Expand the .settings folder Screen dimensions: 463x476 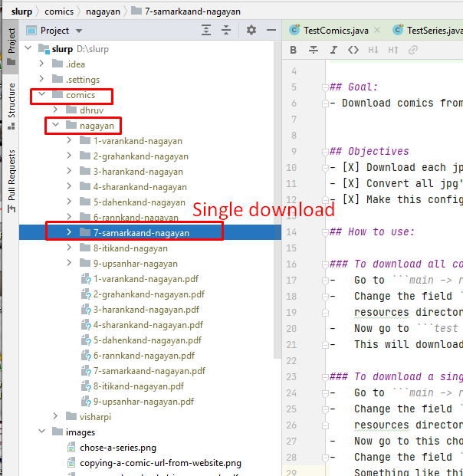(41, 79)
